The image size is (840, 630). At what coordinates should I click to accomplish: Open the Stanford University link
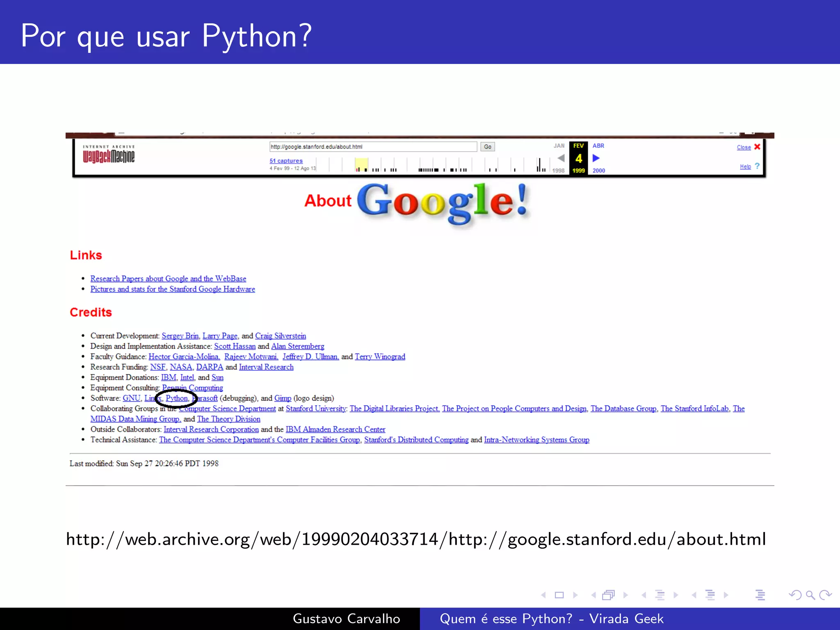(x=316, y=409)
